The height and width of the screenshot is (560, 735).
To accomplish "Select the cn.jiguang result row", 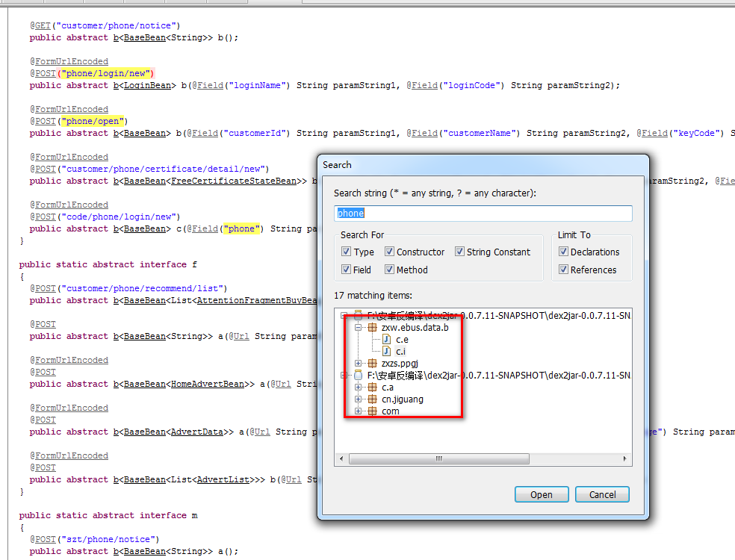I will click(x=403, y=399).
